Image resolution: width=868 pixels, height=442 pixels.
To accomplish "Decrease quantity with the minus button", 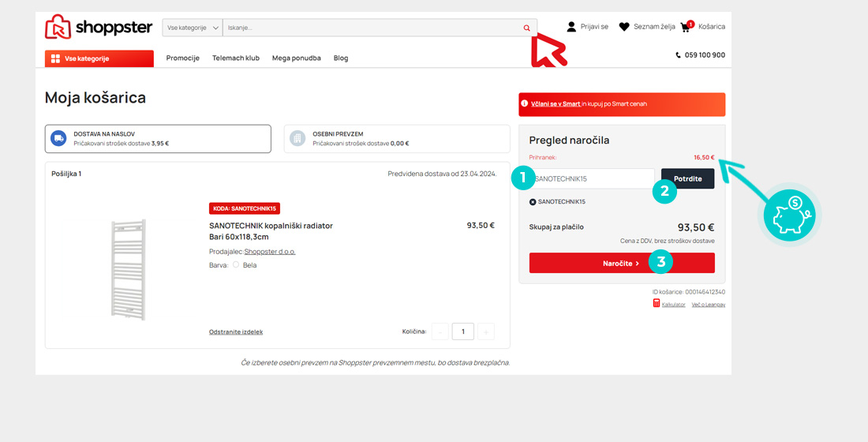I will coord(440,331).
